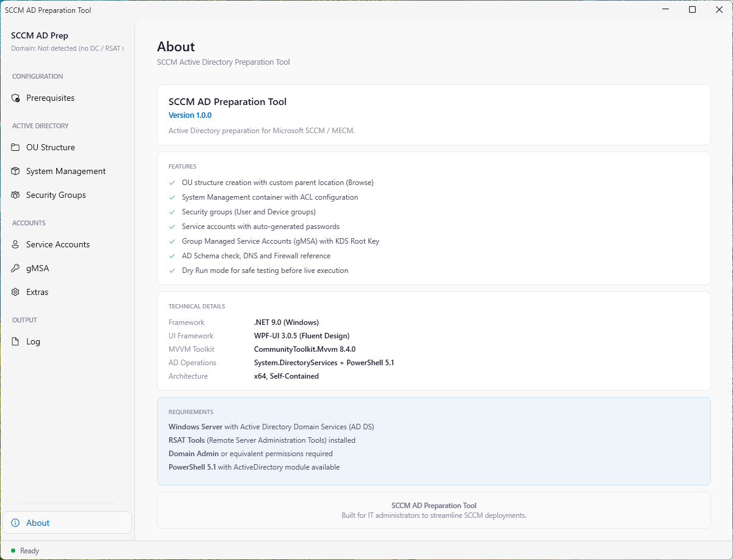Click the SCCM AD Prep sidebar title
Viewport: 733px width, 560px height.
click(x=40, y=35)
